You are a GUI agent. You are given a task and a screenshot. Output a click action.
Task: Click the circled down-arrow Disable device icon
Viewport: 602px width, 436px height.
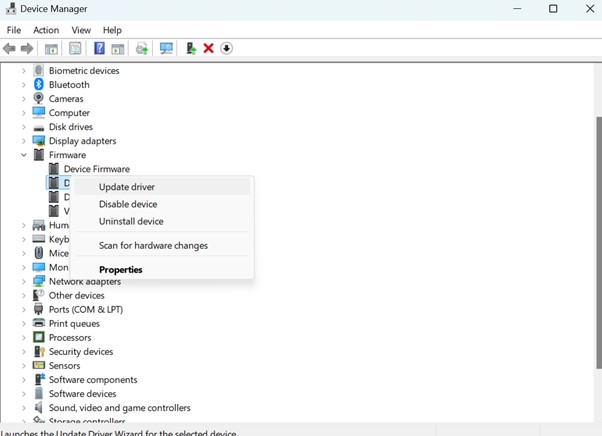pos(227,48)
